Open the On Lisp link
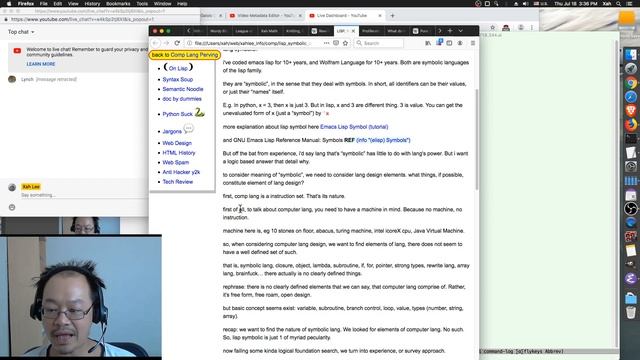 coord(178,68)
